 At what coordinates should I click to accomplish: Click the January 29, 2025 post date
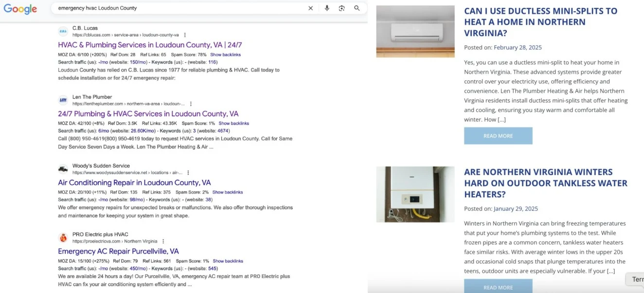click(516, 209)
